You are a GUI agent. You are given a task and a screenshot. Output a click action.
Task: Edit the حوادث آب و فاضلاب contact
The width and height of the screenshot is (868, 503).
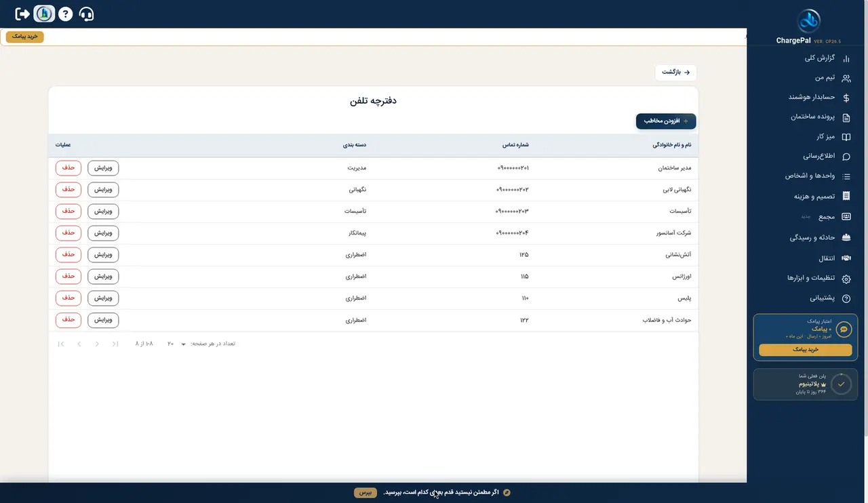pos(103,320)
